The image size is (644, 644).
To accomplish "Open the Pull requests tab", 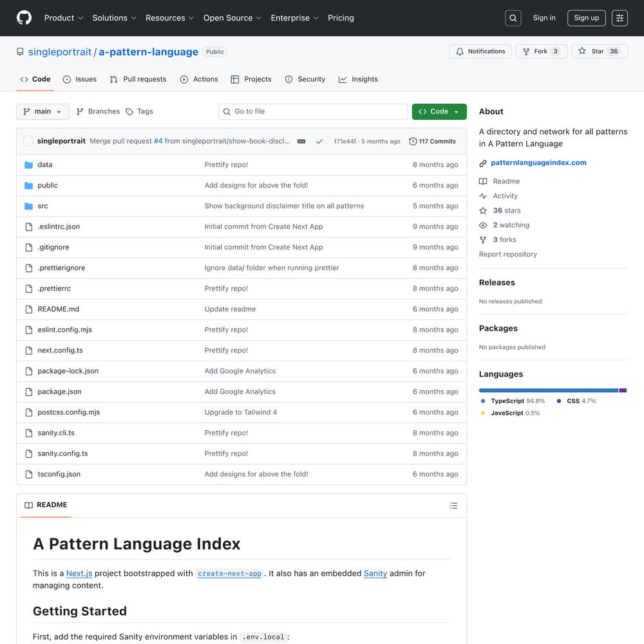I will point(138,79).
